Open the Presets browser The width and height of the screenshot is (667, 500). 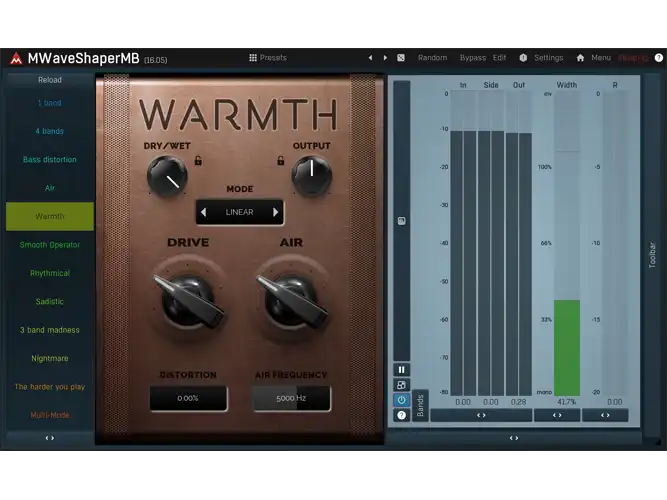pos(273,57)
